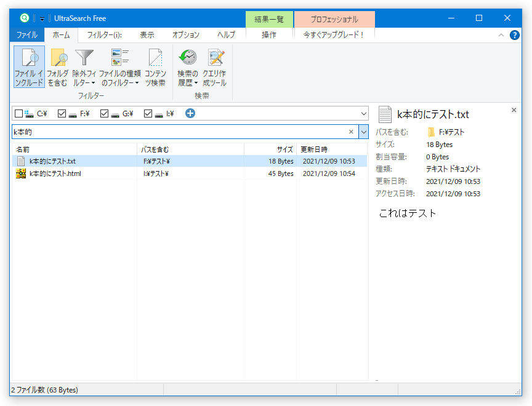Sort results by 名前 column header
532x406 pixels.
(x=75, y=149)
